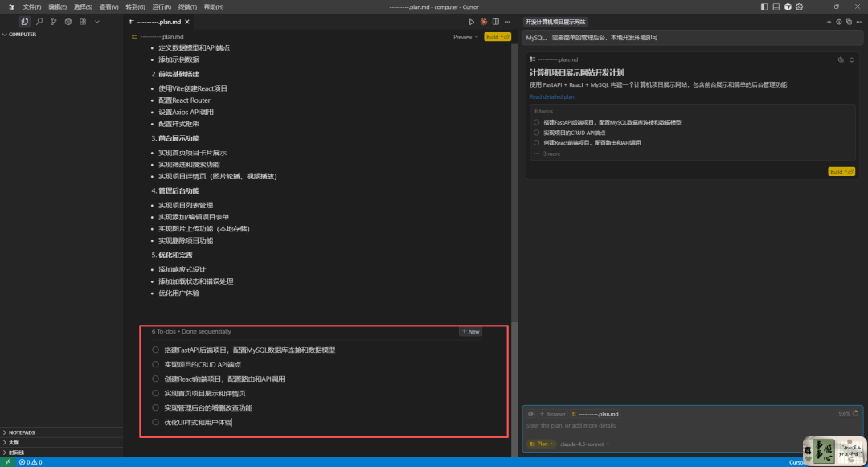
Task: Click the chat panel icon beside history
Action: coord(849,22)
